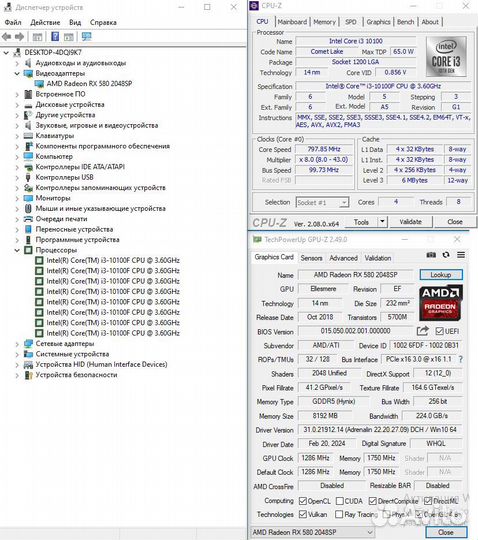Switch to CPU-Z Mainboard tab
This screenshot has height=540, width=478.
292,22
